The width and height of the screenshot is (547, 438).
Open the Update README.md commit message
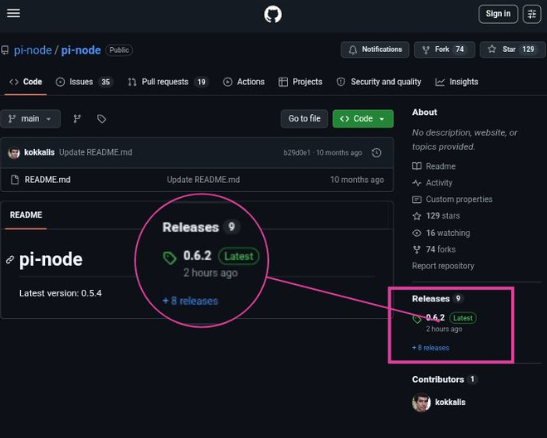pos(96,152)
